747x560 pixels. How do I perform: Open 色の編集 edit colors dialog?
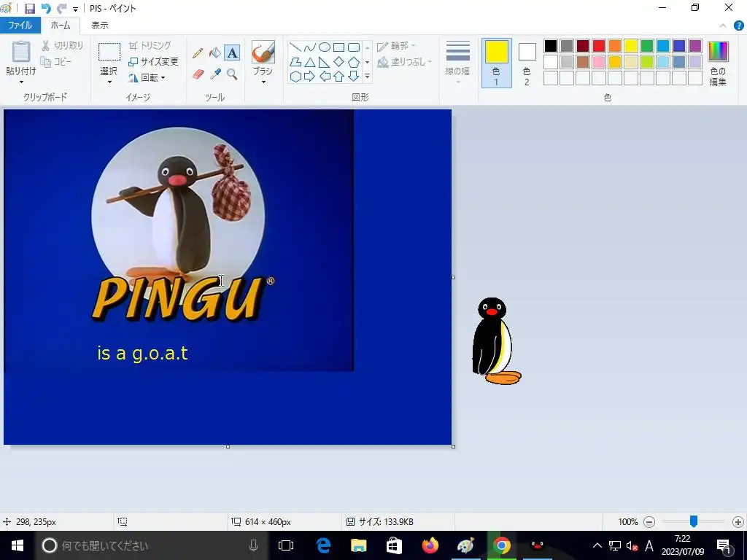(x=718, y=63)
